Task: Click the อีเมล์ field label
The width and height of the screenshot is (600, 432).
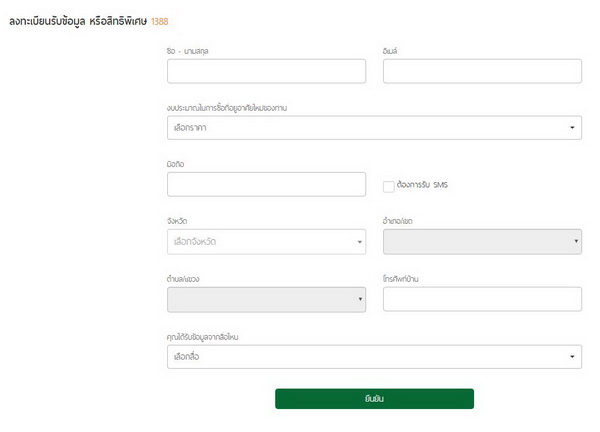Action: [x=391, y=49]
